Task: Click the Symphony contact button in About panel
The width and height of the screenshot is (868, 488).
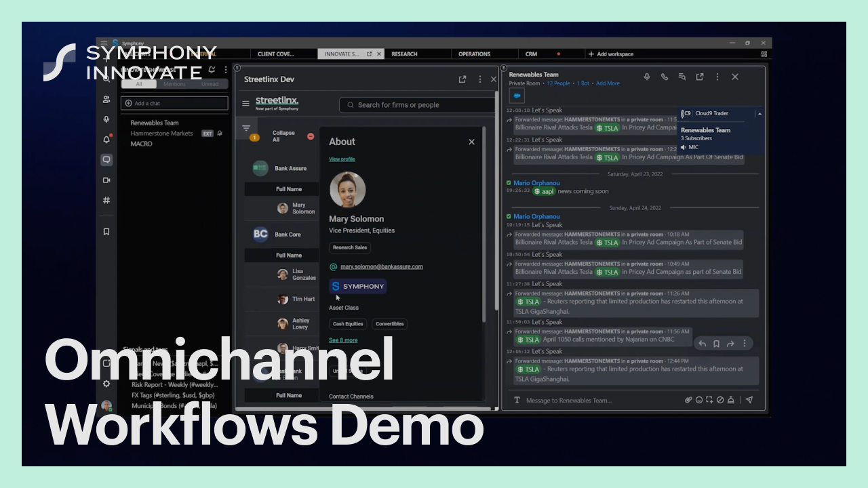Action: 358,287
